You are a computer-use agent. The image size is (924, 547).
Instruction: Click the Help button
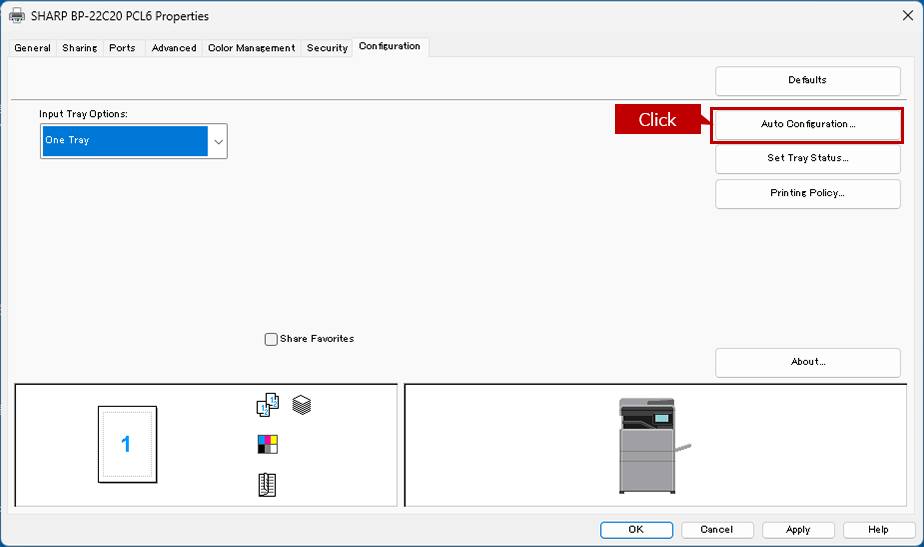point(879,530)
